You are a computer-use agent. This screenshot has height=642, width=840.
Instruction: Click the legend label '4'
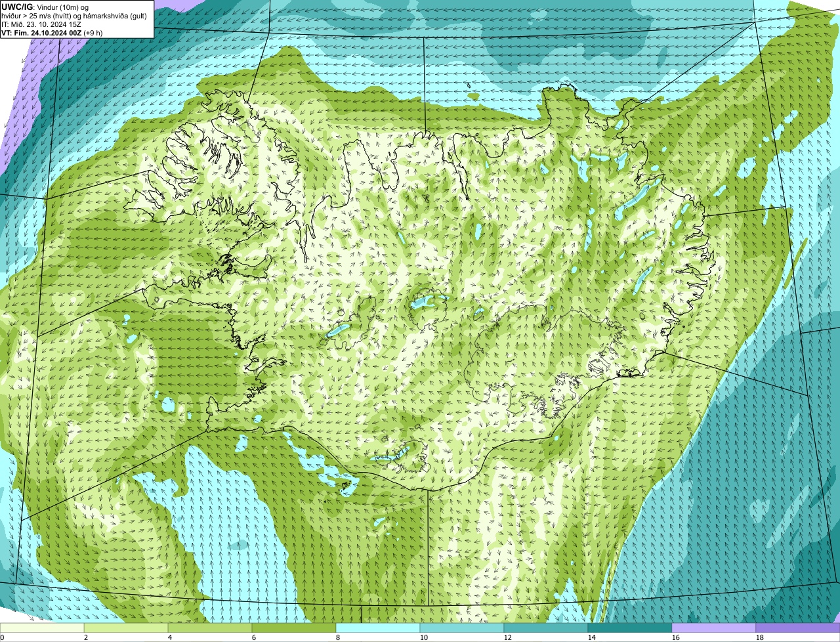tap(170, 637)
